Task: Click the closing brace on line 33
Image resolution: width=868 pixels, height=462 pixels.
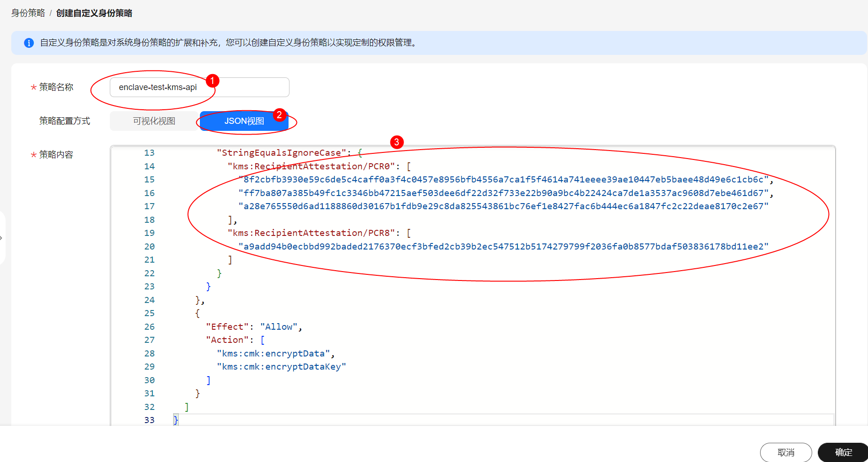Action: [176, 420]
